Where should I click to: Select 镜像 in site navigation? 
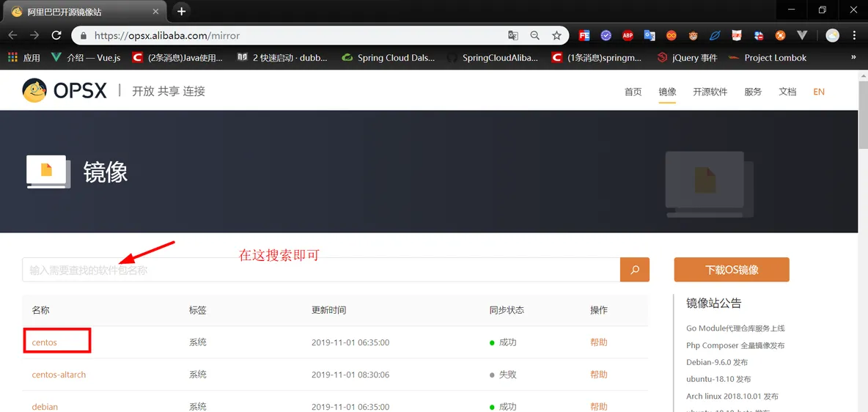click(x=668, y=92)
